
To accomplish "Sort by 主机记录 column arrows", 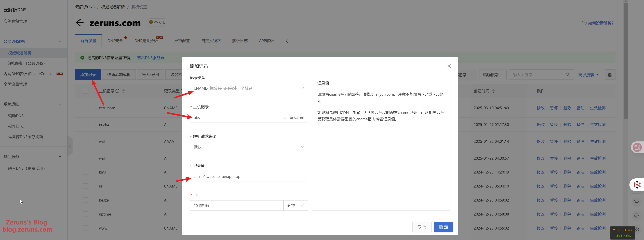I will [x=124, y=91].
